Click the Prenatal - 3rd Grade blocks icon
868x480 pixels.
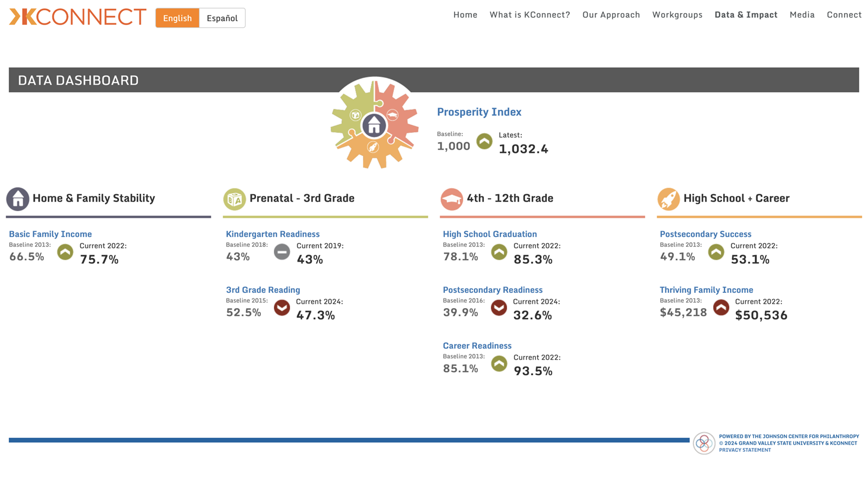234,199
